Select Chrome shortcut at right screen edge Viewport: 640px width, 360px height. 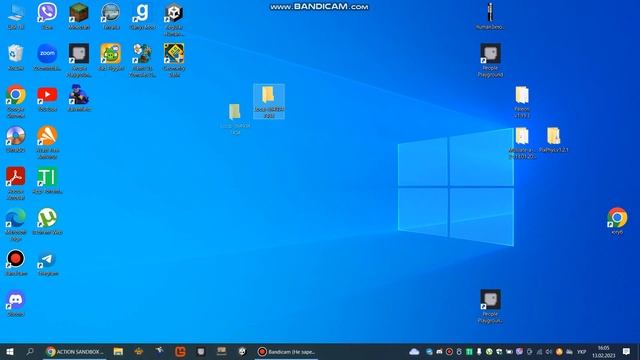(x=617, y=221)
